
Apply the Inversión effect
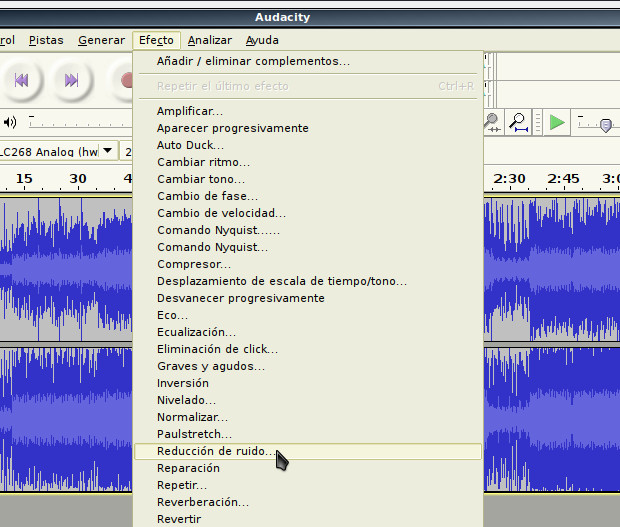click(308, 383)
